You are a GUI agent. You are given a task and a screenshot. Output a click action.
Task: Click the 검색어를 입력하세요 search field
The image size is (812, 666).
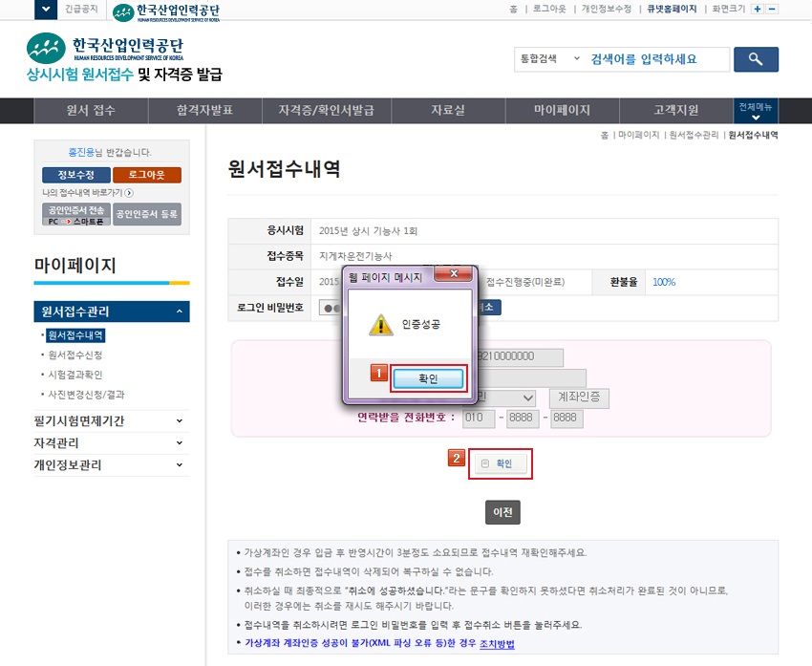(657, 59)
